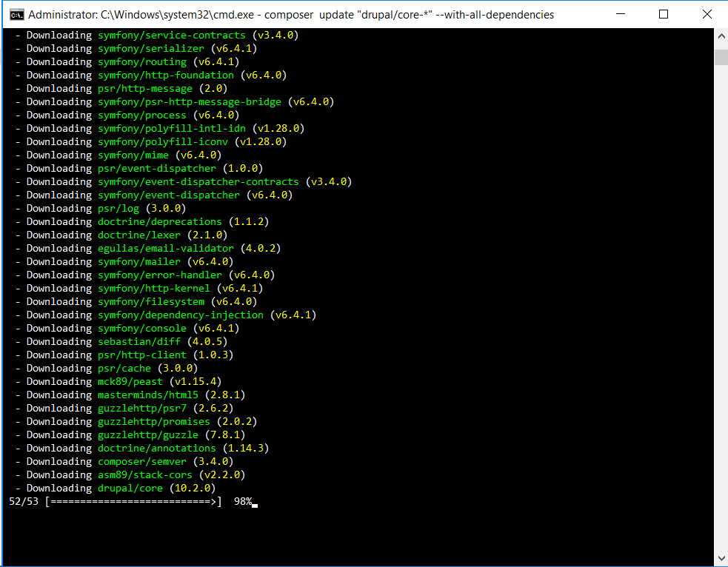Click symfony/error-handler package name

(160, 275)
